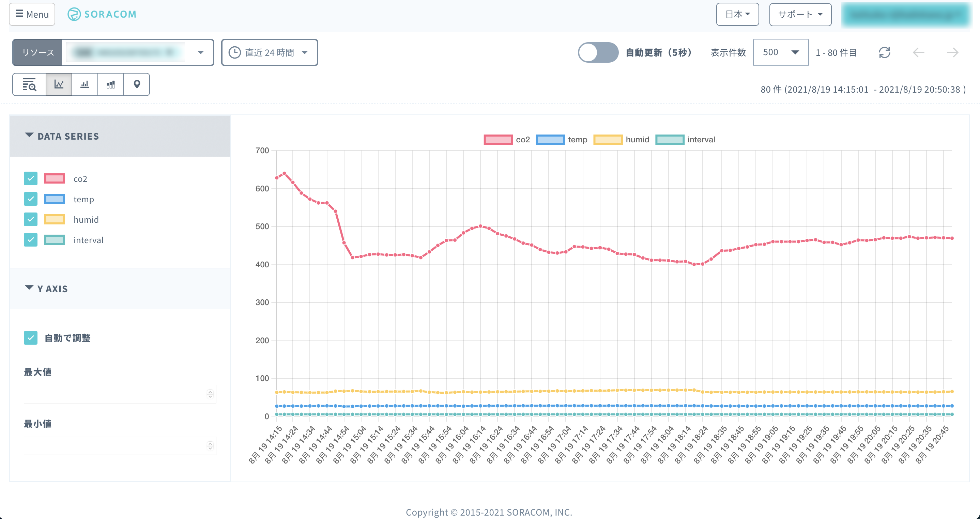Uncheck the humid data series checkbox

point(31,219)
